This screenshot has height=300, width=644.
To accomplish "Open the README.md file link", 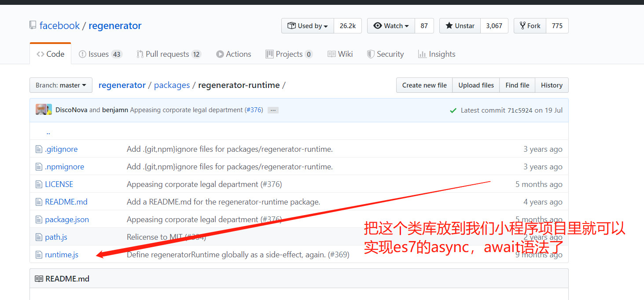I will 66,202.
